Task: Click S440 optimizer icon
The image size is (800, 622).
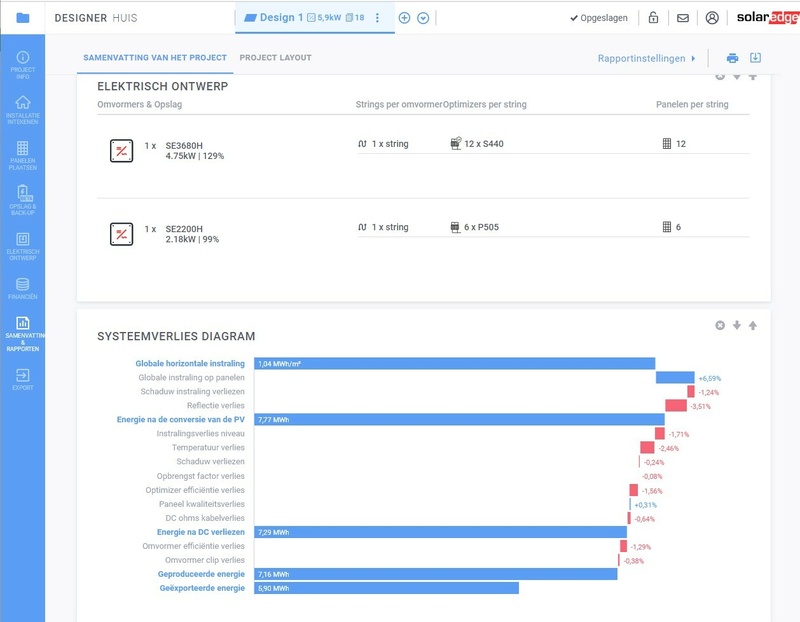Action: [x=456, y=143]
